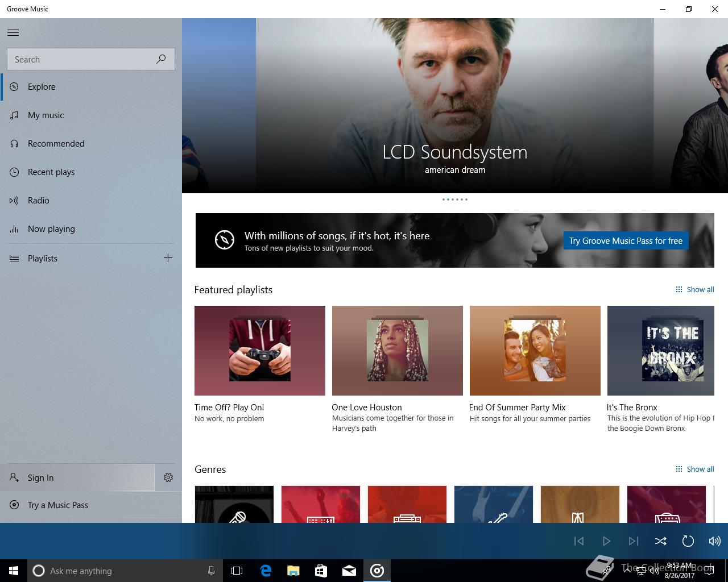Launch Microsoft Edge from taskbar

click(x=266, y=571)
